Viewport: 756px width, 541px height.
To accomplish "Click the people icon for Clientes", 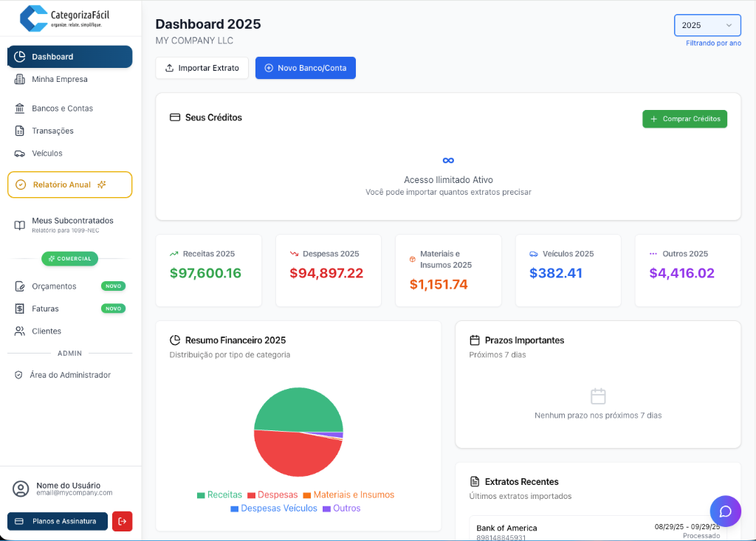I will (20, 331).
